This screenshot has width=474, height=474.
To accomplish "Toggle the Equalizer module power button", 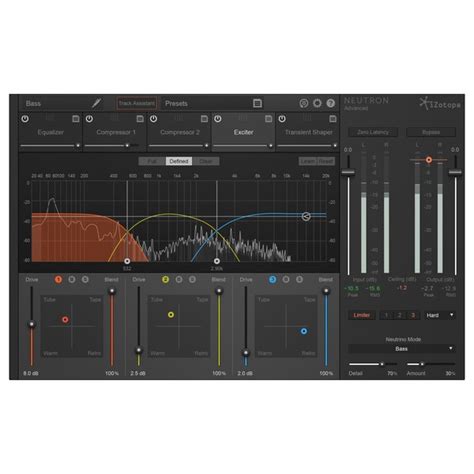I will [25, 119].
